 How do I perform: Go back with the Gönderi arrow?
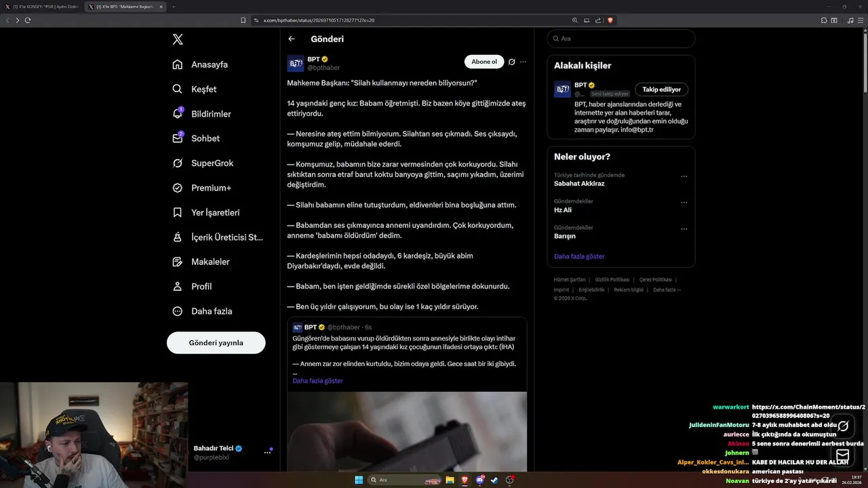coord(292,39)
